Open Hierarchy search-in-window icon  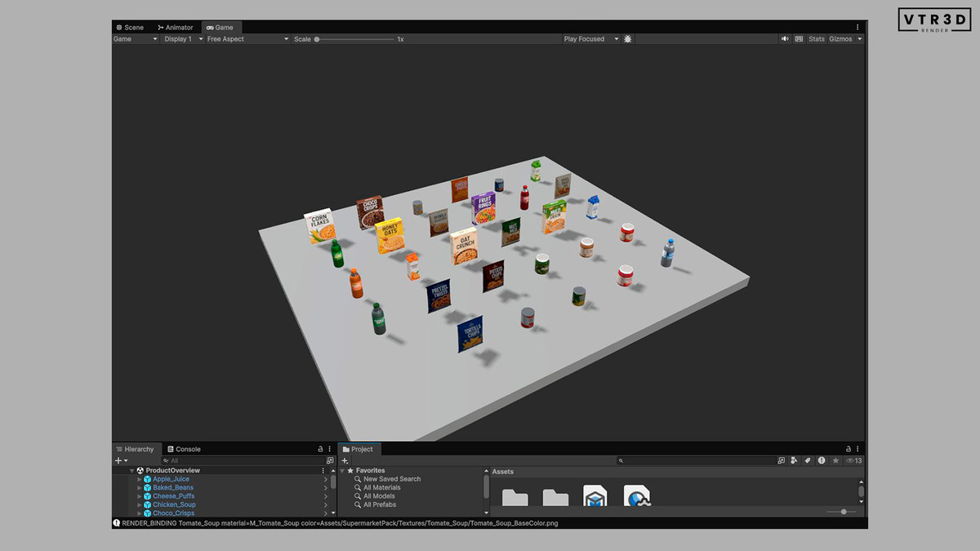[x=330, y=460]
